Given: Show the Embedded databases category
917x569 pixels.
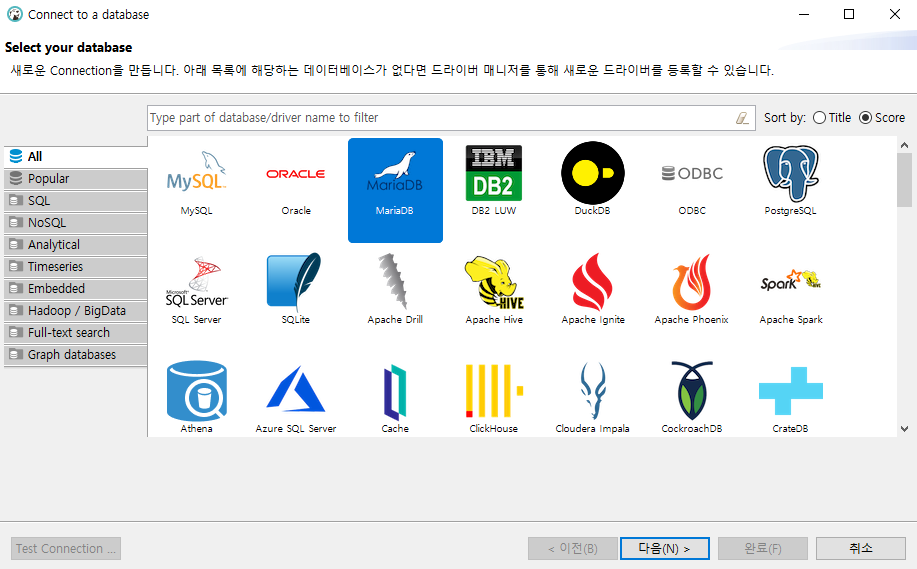Looking at the screenshot, I should point(75,288).
